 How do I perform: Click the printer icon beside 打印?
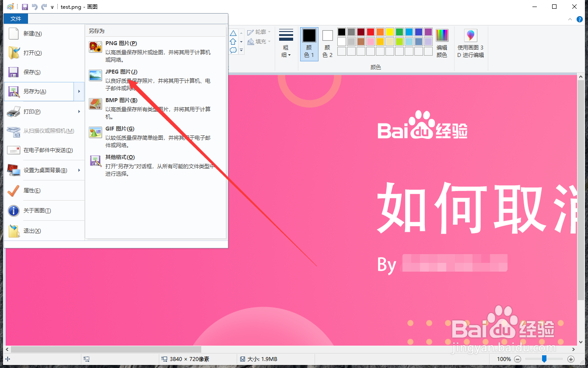click(14, 112)
